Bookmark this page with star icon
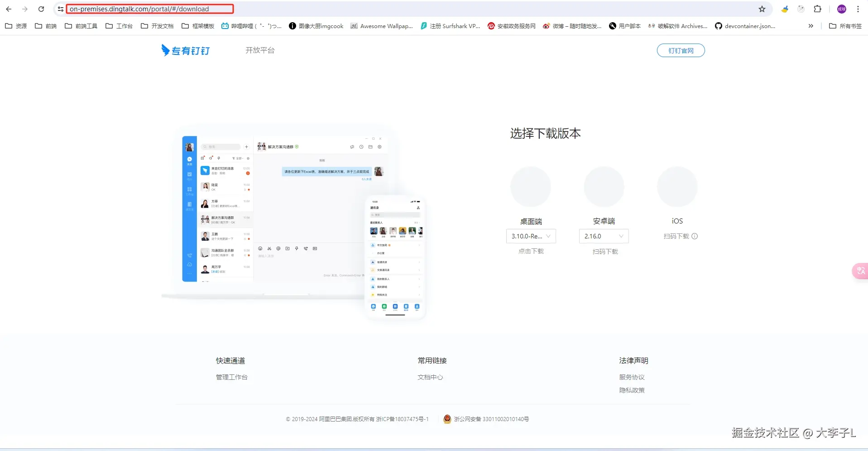 [x=762, y=9]
